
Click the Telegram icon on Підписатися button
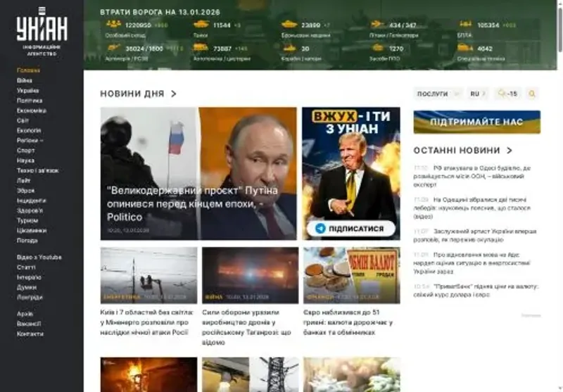[320, 228]
